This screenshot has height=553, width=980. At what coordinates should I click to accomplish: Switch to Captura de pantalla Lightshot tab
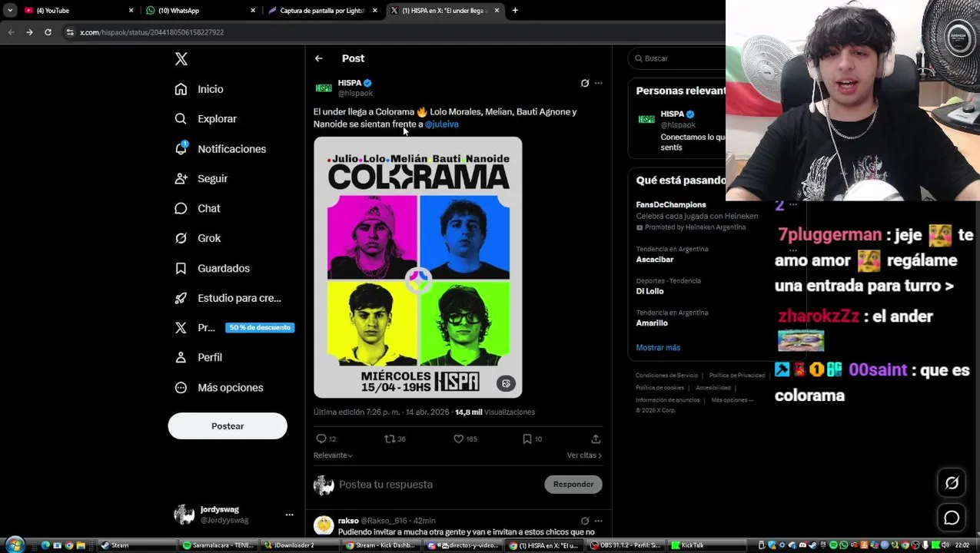click(323, 11)
